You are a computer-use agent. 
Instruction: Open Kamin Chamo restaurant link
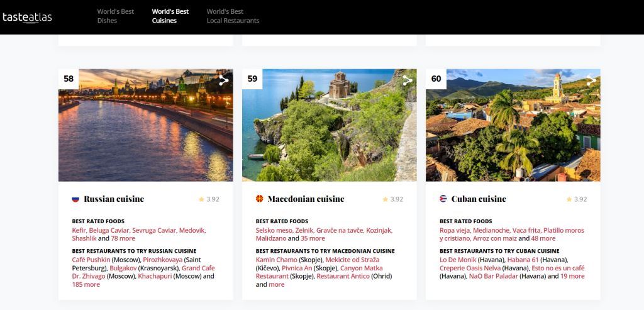point(277,260)
